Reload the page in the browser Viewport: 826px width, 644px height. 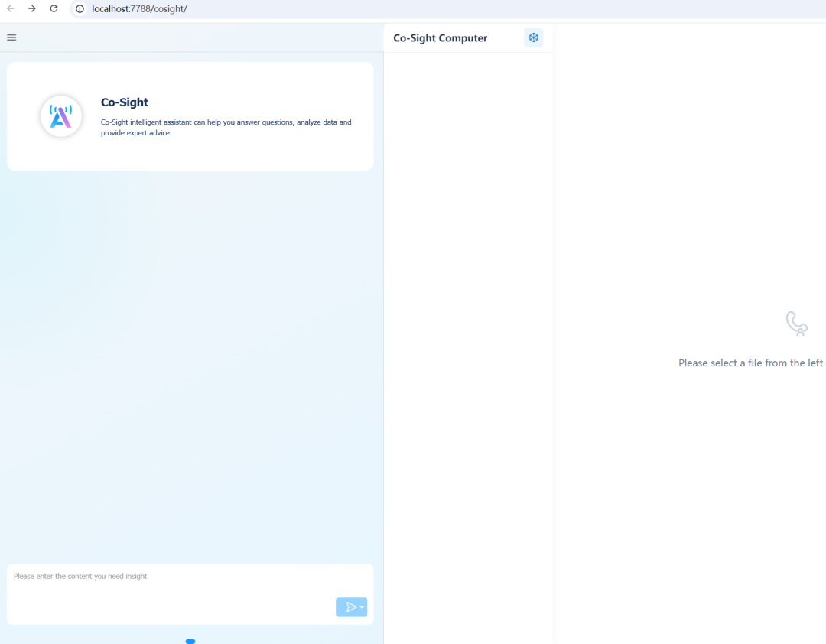(x=54, y=8)
